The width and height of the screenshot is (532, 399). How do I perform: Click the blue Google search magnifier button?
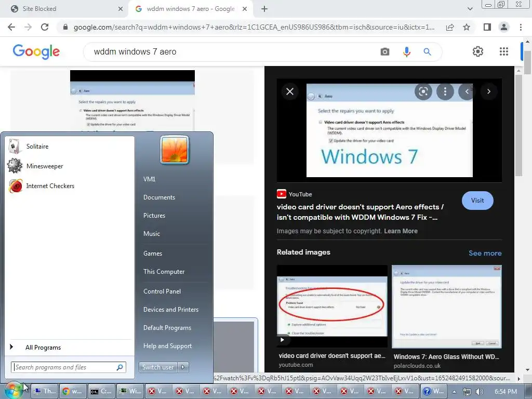point(427,51)
